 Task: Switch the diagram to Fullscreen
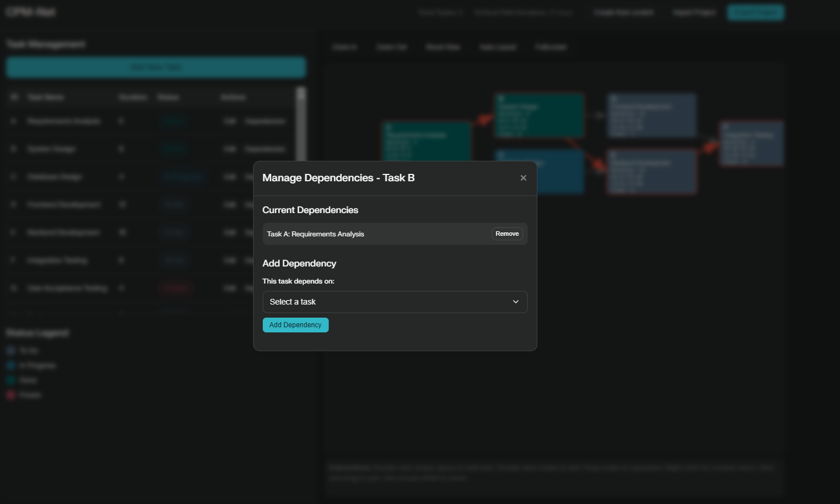point(551,47)
